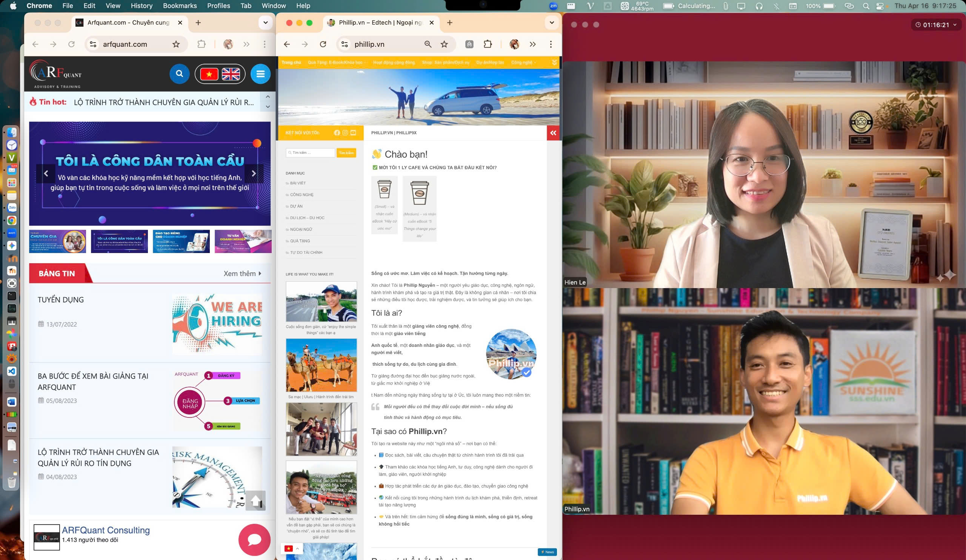This screenshot has height=560, width=966.
Task: Open the Facebook icon in Kết nối với tôi
Action: (x=337, y=132)
